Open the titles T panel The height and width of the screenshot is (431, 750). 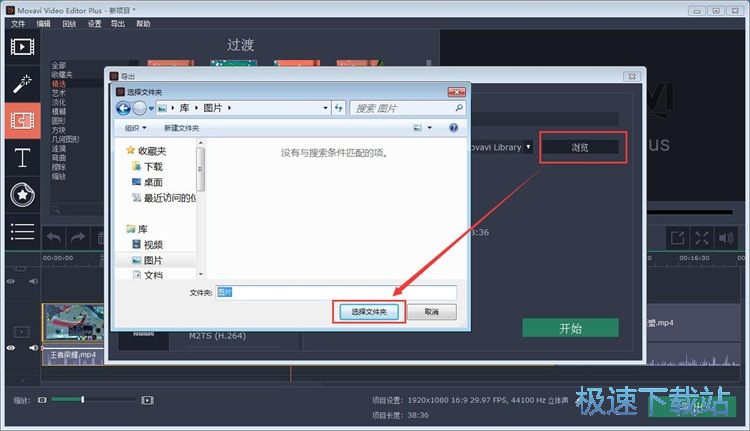click(x=22, y=157)
